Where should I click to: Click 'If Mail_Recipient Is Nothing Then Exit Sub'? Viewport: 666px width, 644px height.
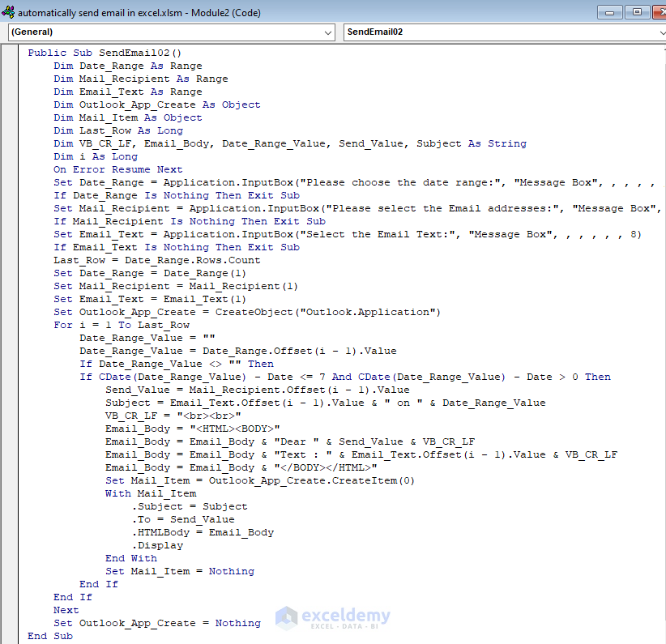[190, 221]
